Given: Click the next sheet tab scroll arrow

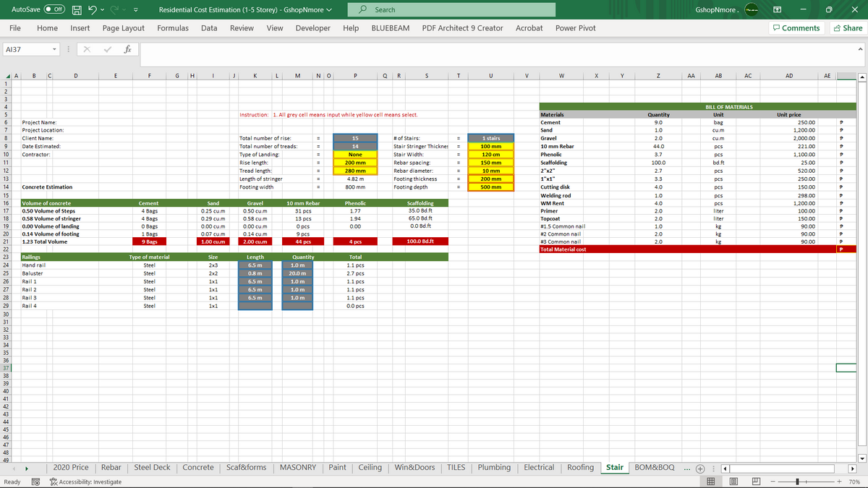Looking at the screenshot, I should click(27, 468).
